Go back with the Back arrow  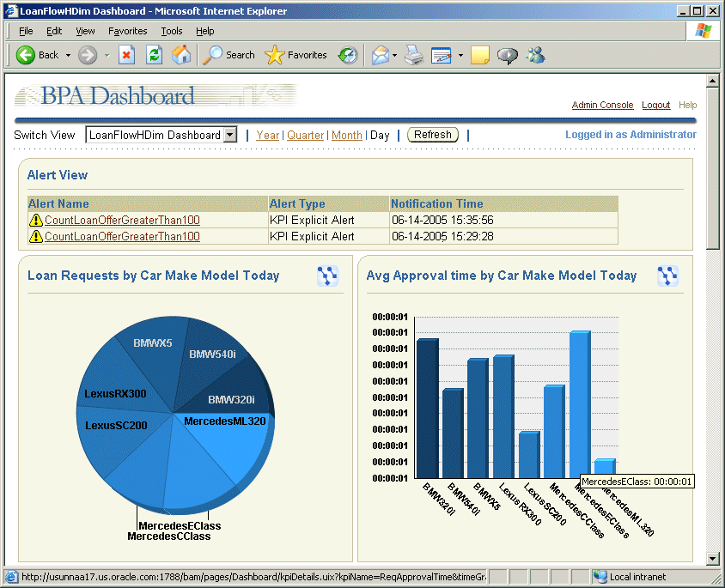26,55
